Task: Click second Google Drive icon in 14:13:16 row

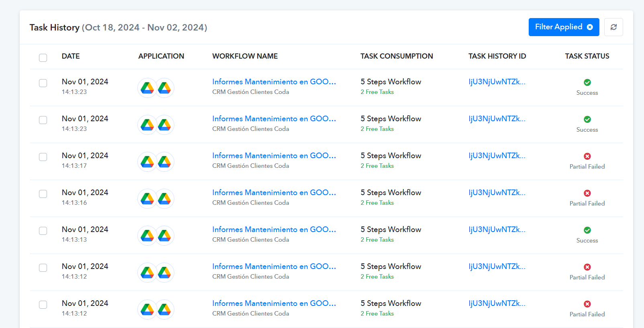Action: click(164, 199)
